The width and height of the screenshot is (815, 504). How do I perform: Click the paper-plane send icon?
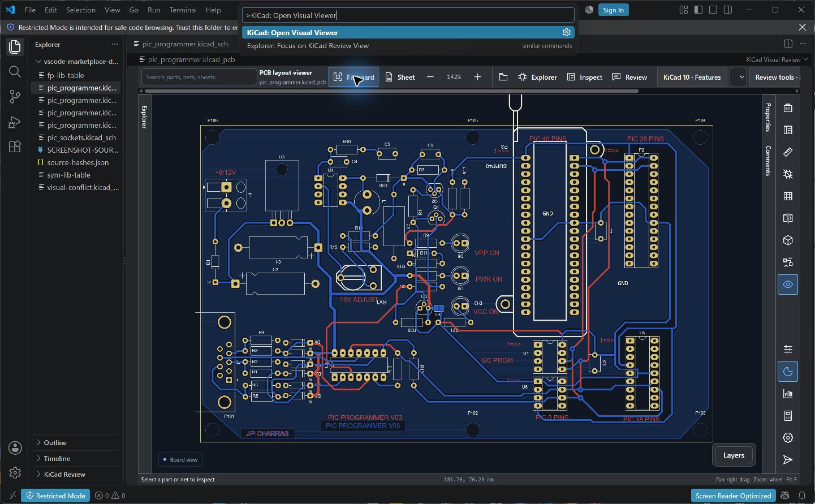tap(788, 460)
